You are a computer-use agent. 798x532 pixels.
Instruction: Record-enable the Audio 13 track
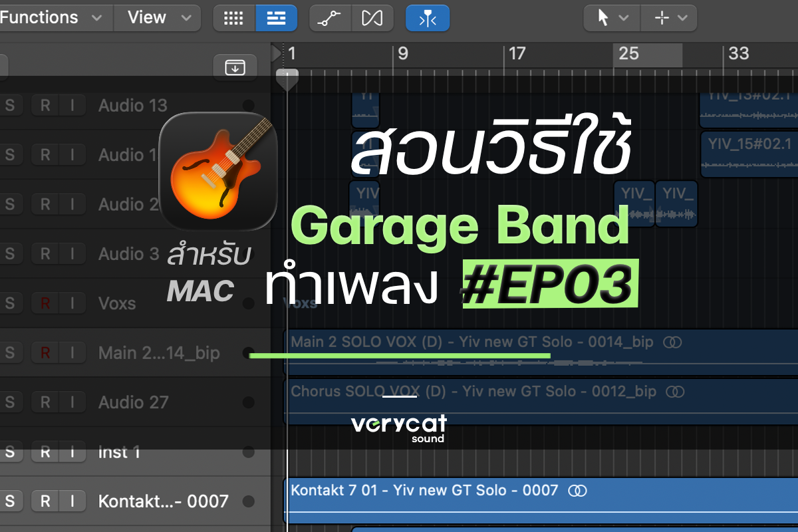[45, 105]
